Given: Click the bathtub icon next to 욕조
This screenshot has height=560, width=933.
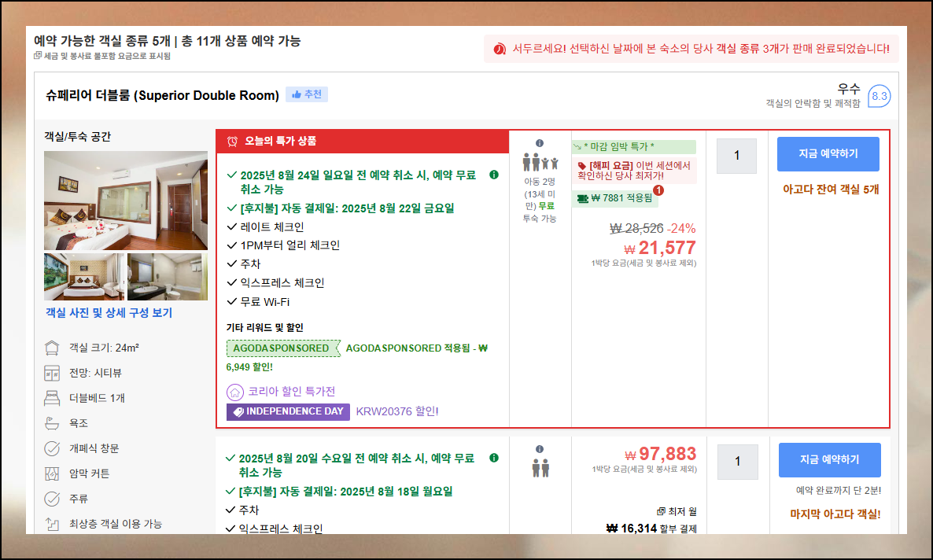Looking at the screenshot, I should (53, 423).
